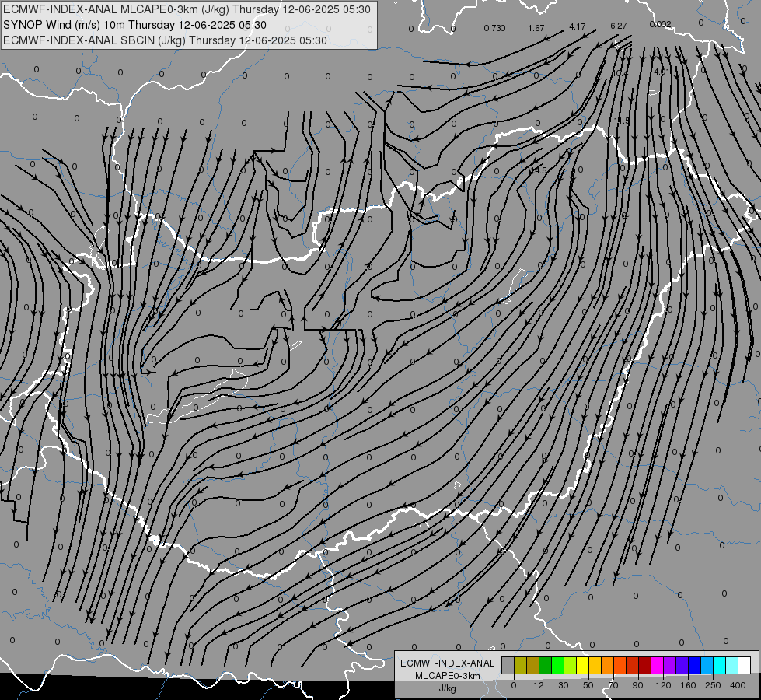The image size is (761, 700).
Task: Choose the purple swatch right of 120
Action: click(x=670, y=665)
